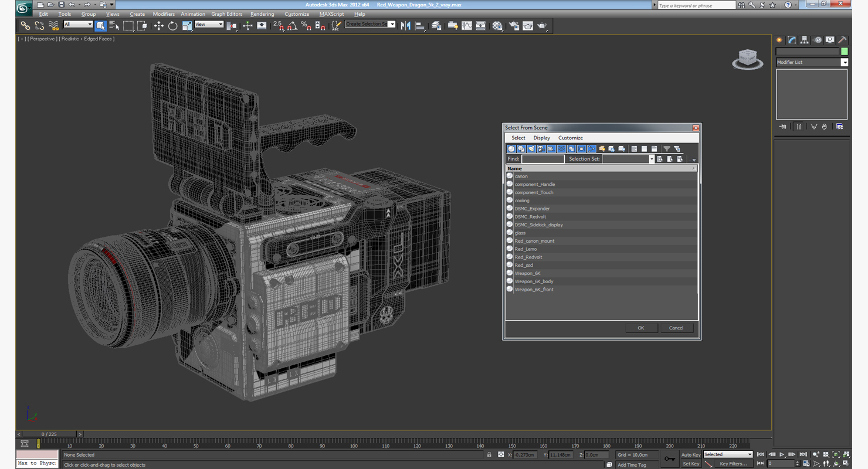
Task: Click the large Set Keys key icon
Action: coord(670,459)
